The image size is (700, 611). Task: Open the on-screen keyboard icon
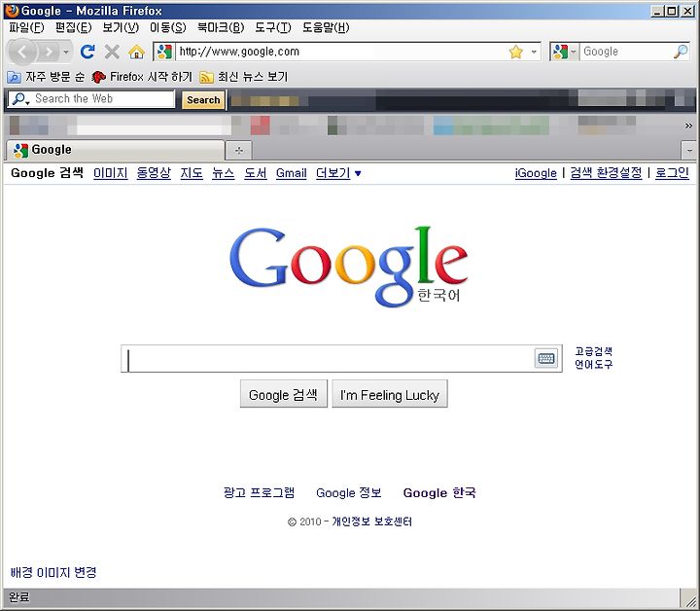coord(546,358)
